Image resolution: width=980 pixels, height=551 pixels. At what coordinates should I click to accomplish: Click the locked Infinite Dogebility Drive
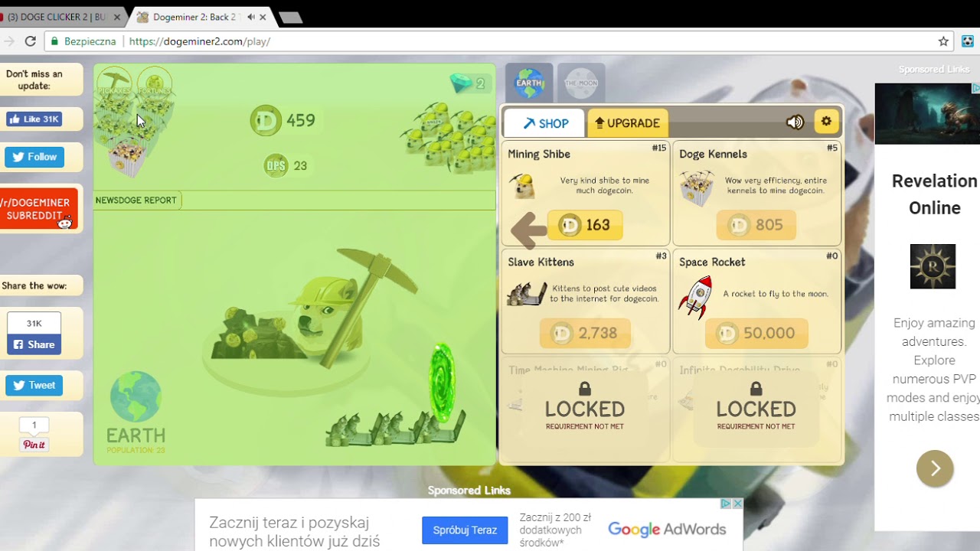coord(756,408)
